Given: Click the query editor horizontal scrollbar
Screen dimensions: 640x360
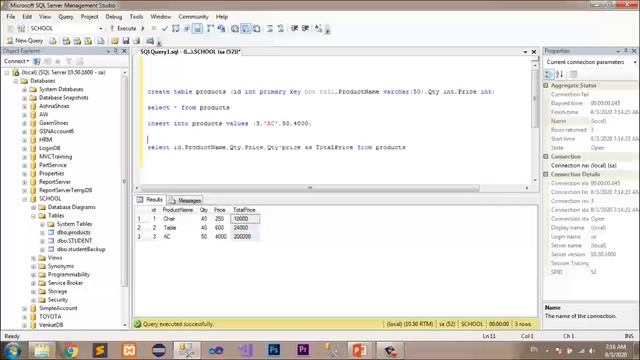Looking at the screenshot, I should click(310, 188).
